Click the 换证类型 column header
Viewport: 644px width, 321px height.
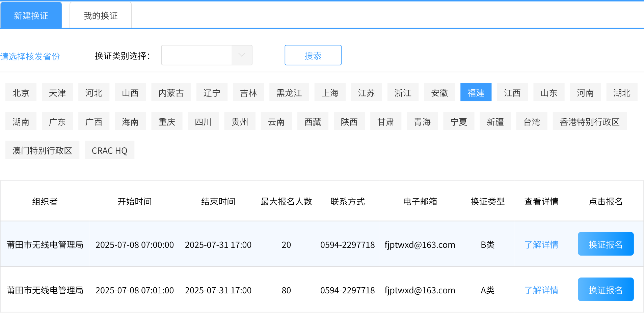(487, 201)
